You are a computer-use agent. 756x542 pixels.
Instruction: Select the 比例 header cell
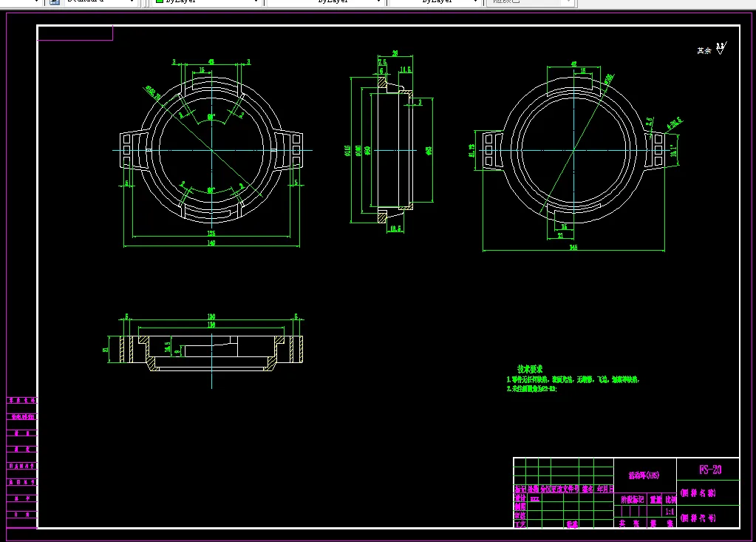point(671,500)
